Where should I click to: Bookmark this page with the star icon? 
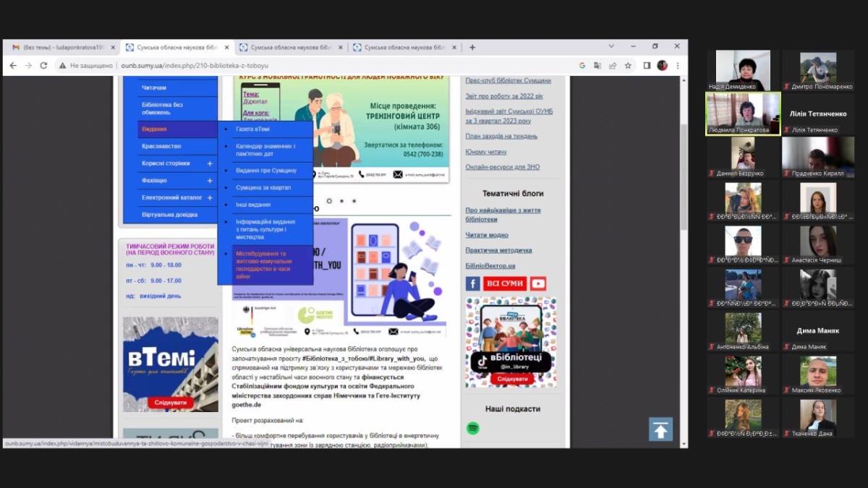point(628,65)
